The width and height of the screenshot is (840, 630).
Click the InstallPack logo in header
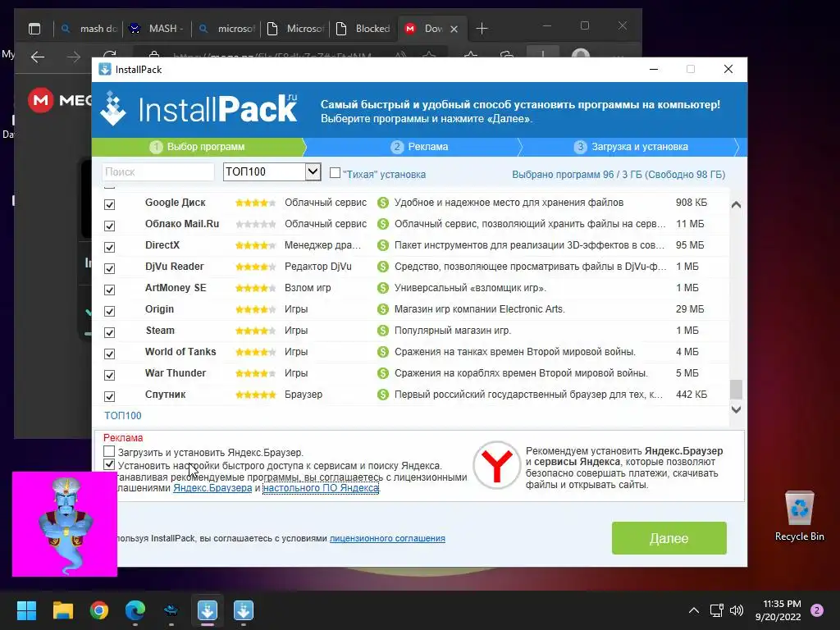tap(199, 109)
